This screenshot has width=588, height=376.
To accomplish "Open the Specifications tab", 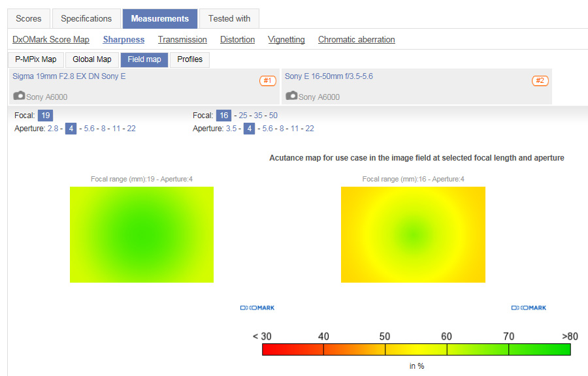I will (86, 18).
